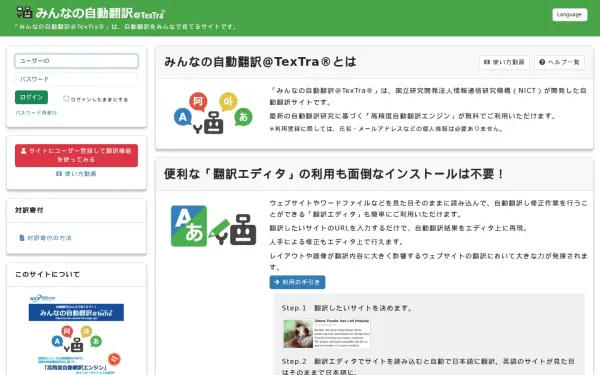600x375 pixels.
Task: Click the film icon on top 使い方動画 button
Action: [x=487, y=62]
